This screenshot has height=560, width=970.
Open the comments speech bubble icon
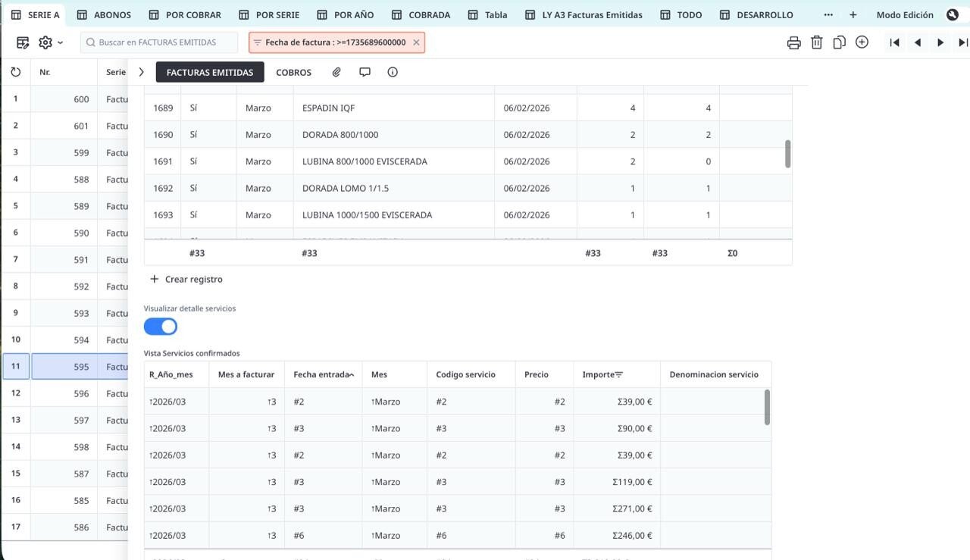click(x=365, y=72)
